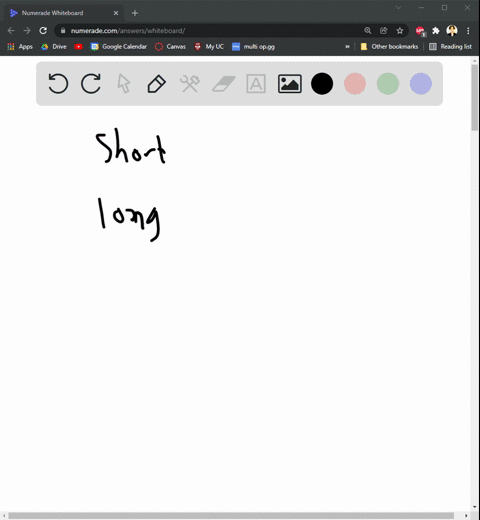The width and height of the screenshot is (480, 520).
Task: Choose the black pen color
Action: pyautogui.click(x=322, y=83)
